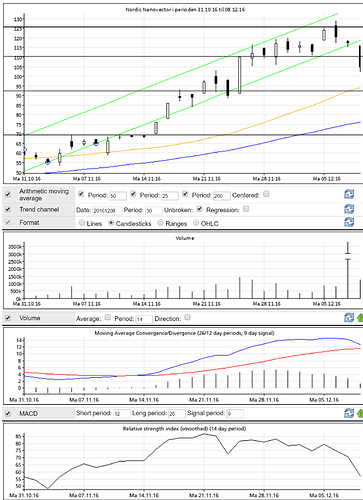Refresh the MACD chart settings
The height and width of the screenshot is (500, 363).
point(349,413)
